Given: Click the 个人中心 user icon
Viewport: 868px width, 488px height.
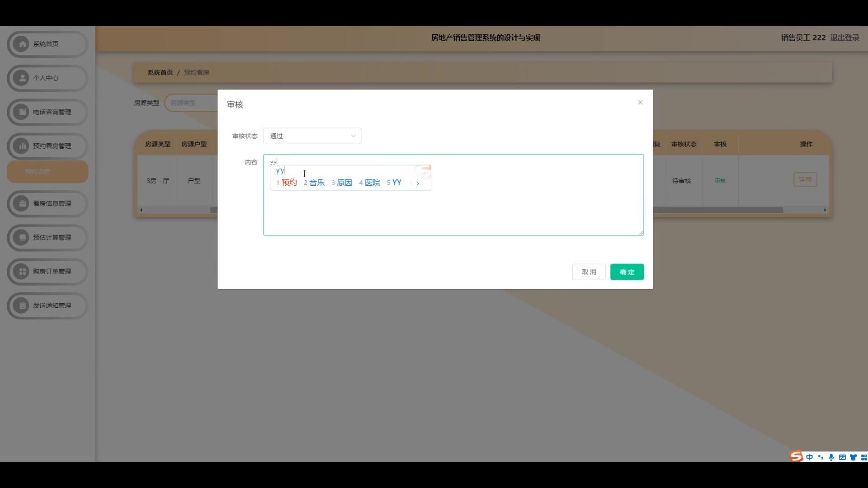Looking at the screenshot, I should tap(22, 78).
